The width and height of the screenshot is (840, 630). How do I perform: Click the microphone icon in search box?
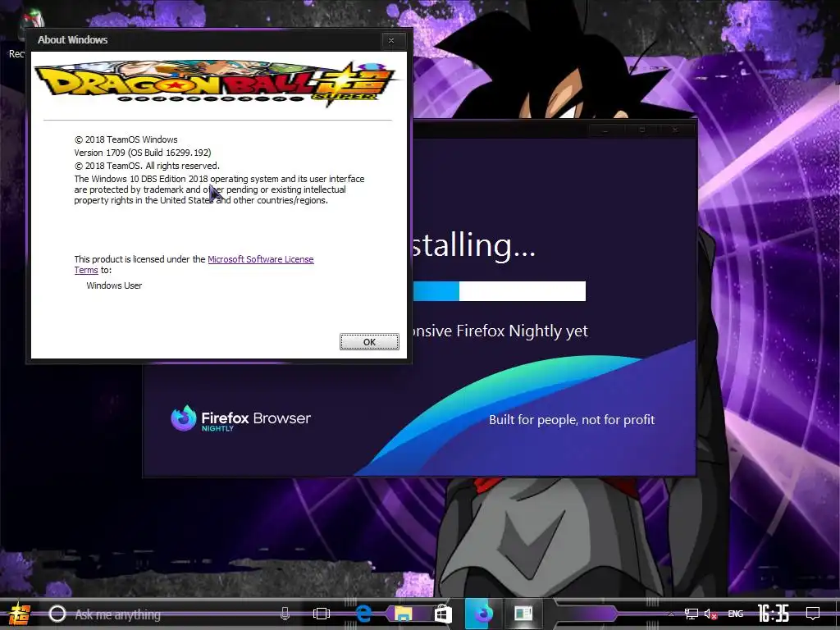coord(285,614)
